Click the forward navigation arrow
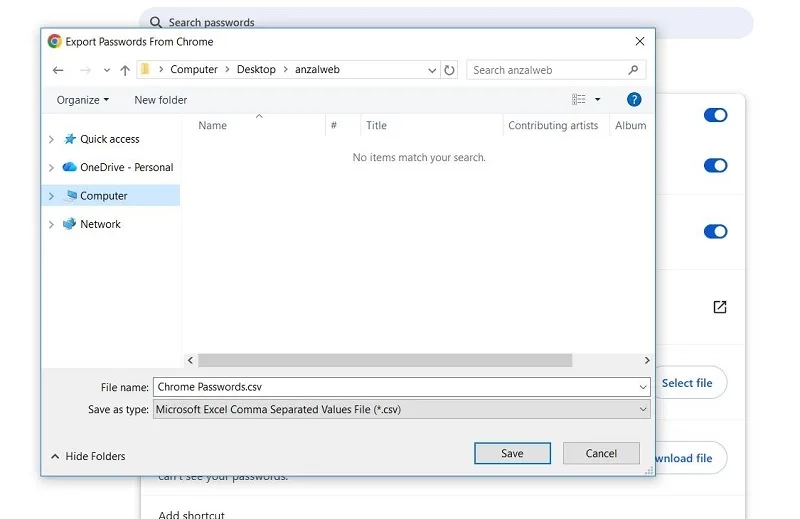Screen dimensions: 800x519 coord(85,70)
